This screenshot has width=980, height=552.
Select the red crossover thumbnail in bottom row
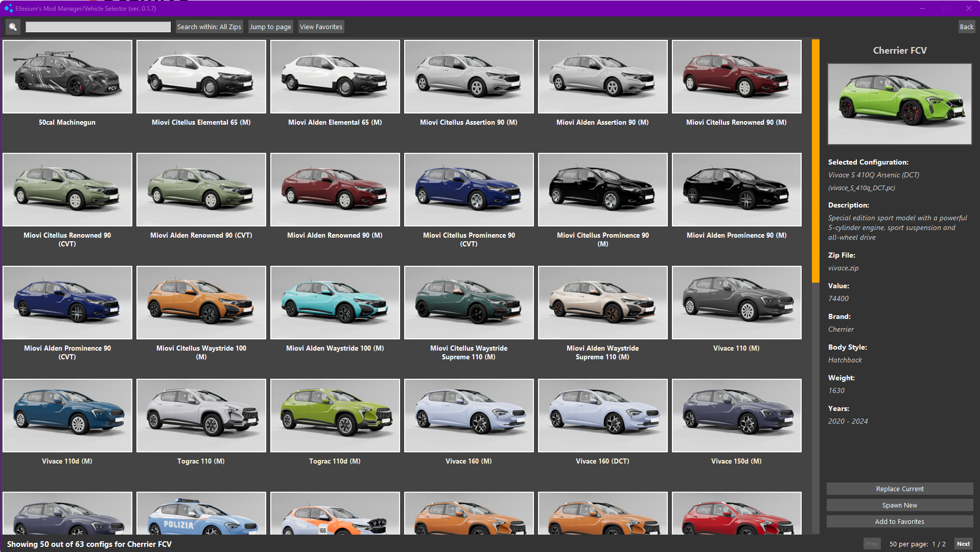[x=737, y=514]
